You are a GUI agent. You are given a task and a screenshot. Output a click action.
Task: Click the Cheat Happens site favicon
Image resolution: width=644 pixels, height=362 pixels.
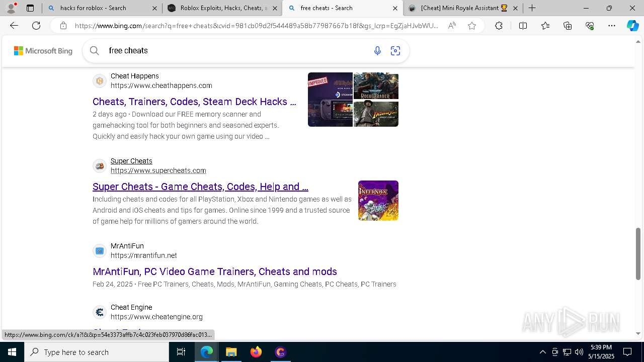click(100, 81)
